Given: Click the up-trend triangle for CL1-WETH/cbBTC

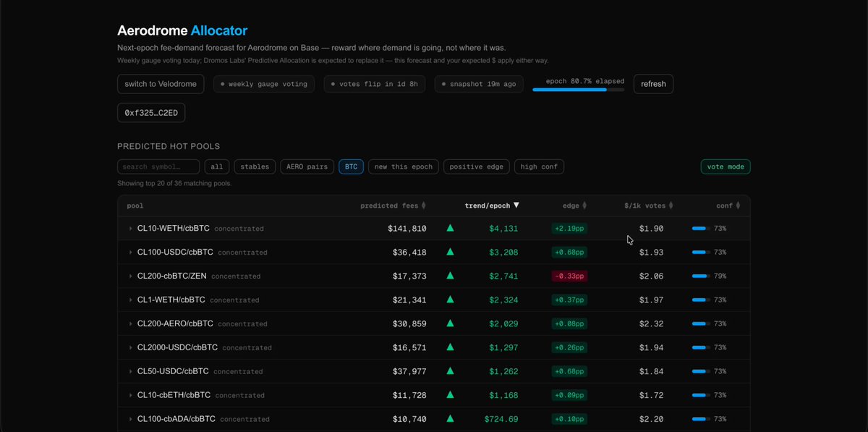Looking at the screenshot, I should click(450, 300).
